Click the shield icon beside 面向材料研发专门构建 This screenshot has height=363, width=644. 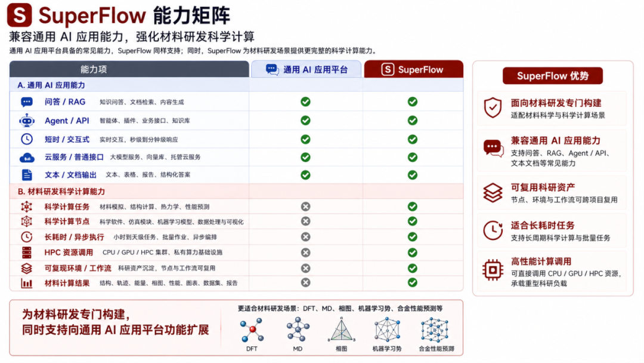(x=493, y=107)
